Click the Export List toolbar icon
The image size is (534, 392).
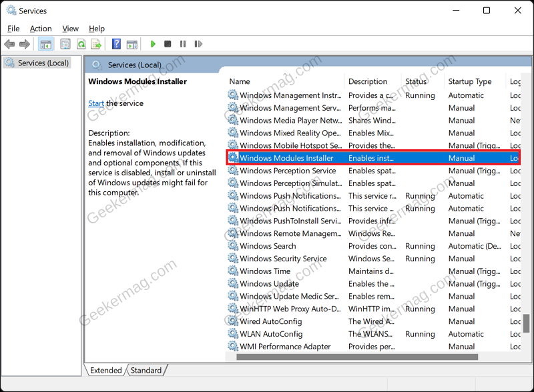pyautogui.click(x=96, y=44)
